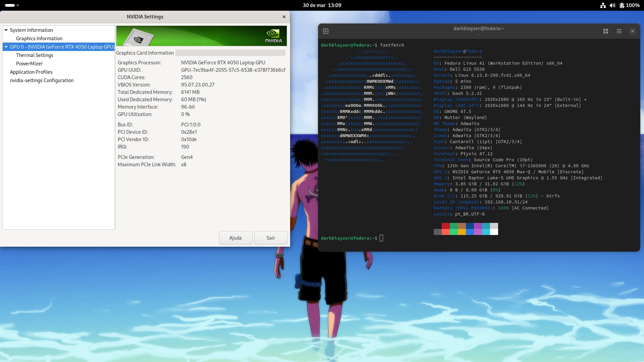Click the Kernel version line in terminal
644x362 pixels.
pyautogui.click(x=482, y=75)
